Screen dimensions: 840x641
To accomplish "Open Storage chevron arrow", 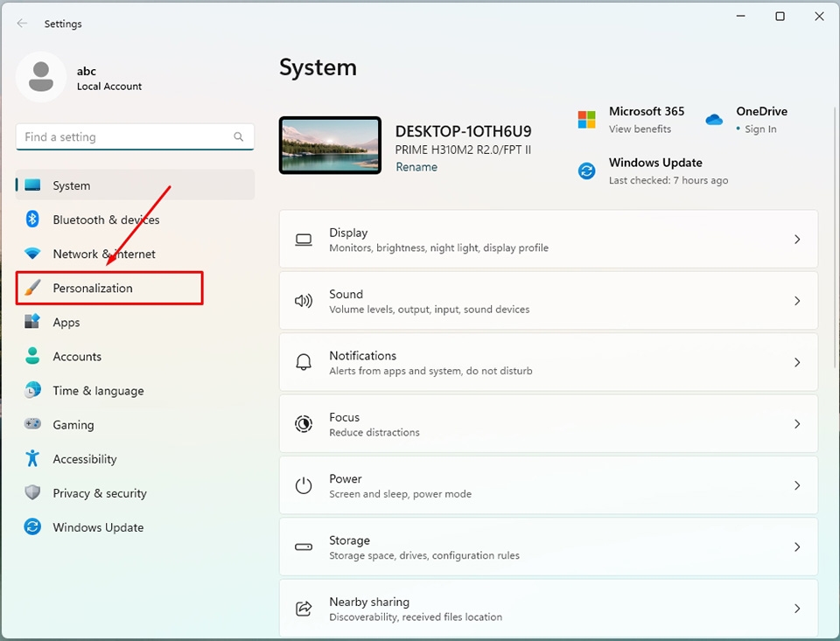I will (797, 547).
